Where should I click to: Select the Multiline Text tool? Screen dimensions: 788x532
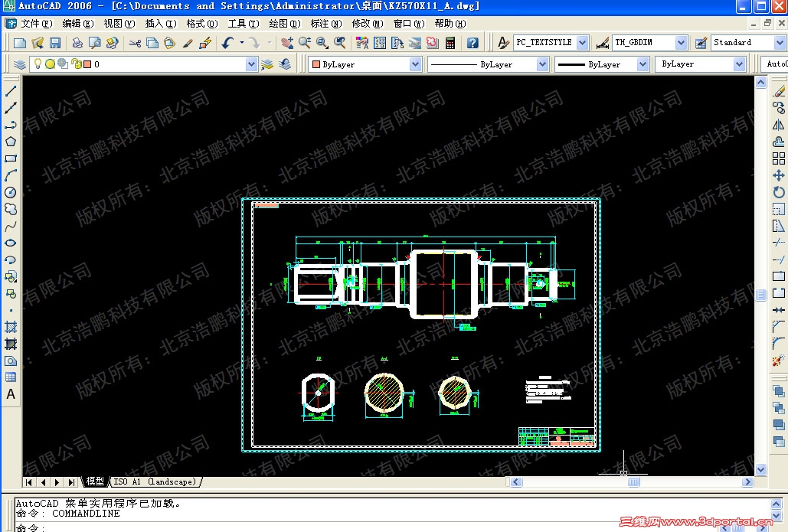(x=11, y=394)
